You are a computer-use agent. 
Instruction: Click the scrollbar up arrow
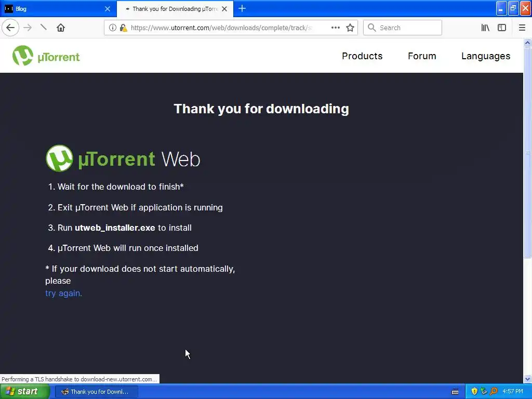(x=527, y=43)
